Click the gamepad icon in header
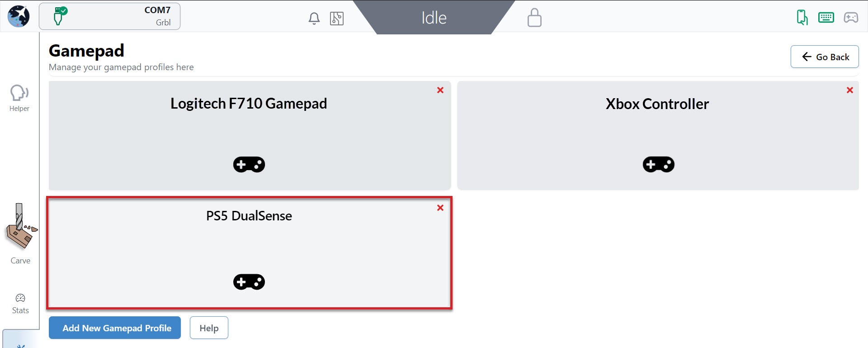The image size is (868, 348). pos(851,18)
